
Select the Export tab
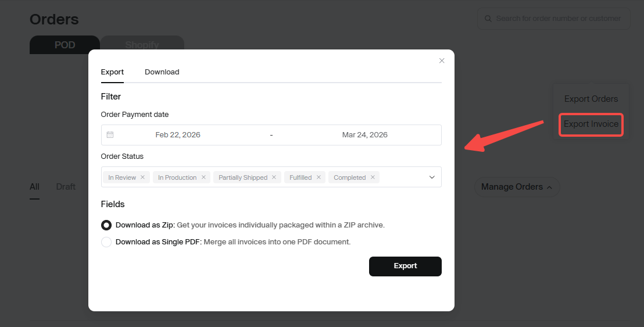click(112, 72)
